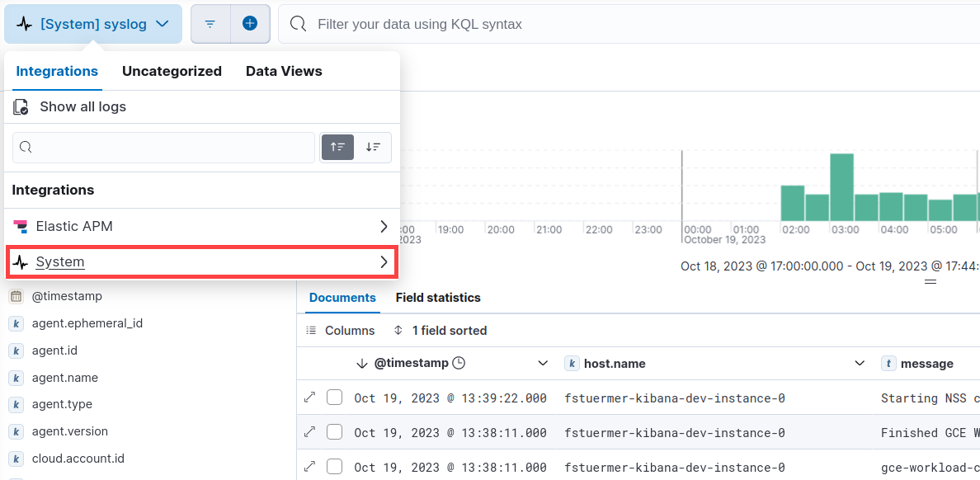Click the Show all logs icon
980x480 pixels.
pos(21,107)
